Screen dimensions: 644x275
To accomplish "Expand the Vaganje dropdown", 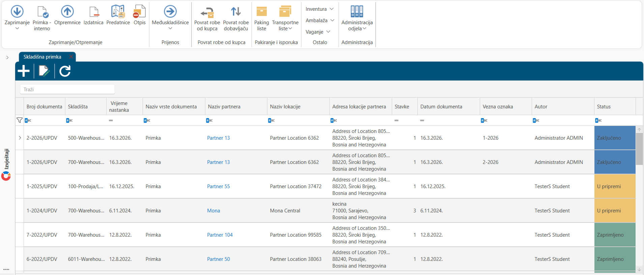I will 318,32.
